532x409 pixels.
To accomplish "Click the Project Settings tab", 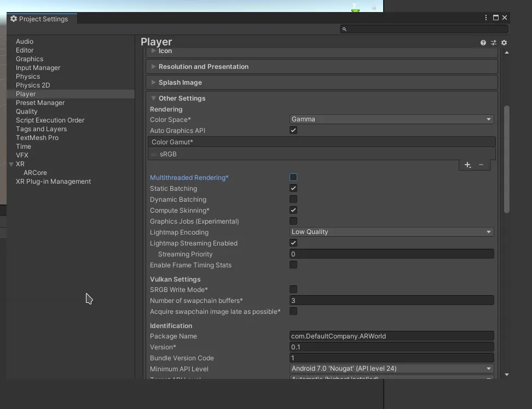I will coord(42,19).
